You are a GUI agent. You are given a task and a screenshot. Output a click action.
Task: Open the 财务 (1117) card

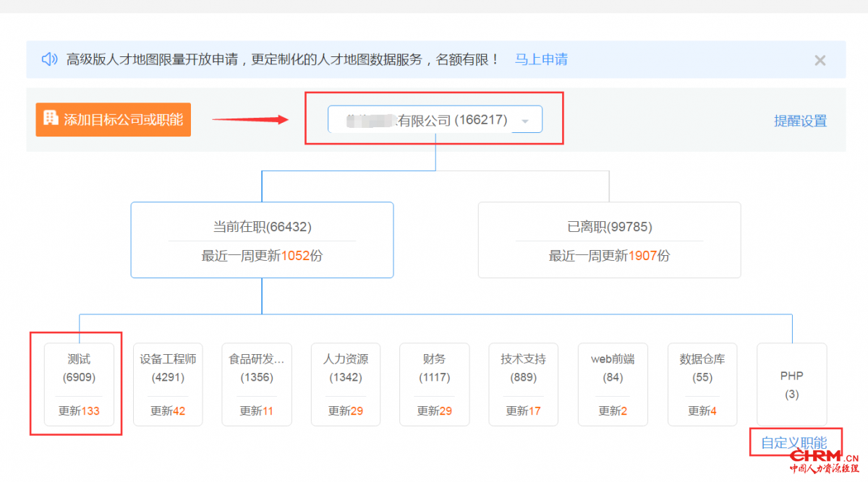(x=435, y=384)
